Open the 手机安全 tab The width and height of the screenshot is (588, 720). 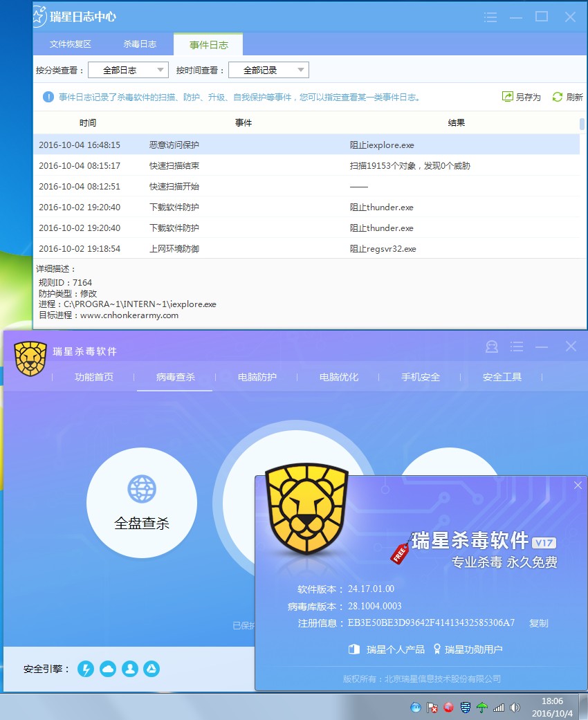(421, 377)
